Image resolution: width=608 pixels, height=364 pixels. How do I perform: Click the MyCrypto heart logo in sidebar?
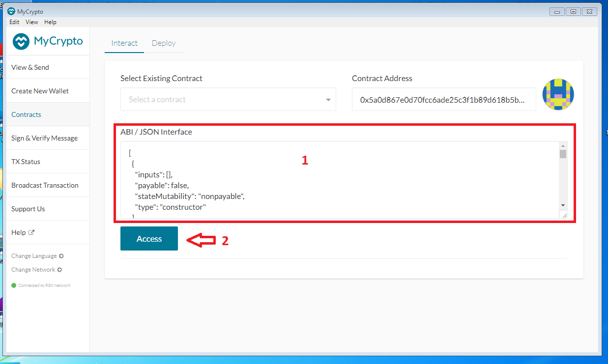click(x=21, y=41)
